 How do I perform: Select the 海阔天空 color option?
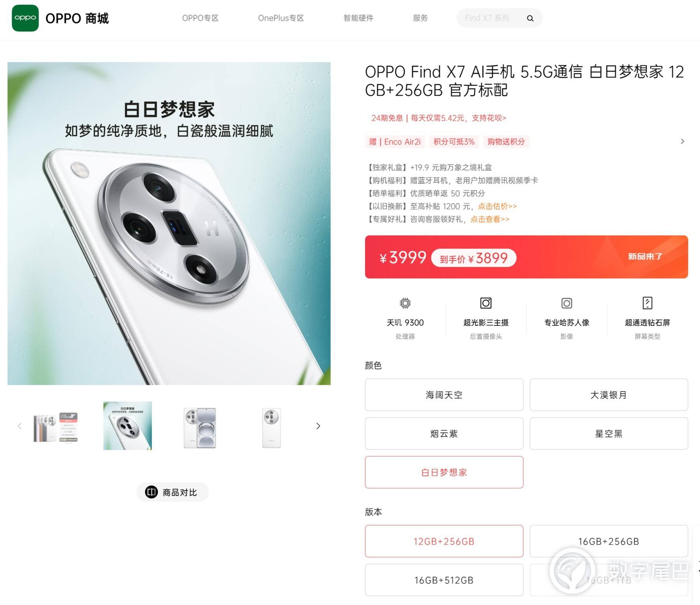click(444, 395)
